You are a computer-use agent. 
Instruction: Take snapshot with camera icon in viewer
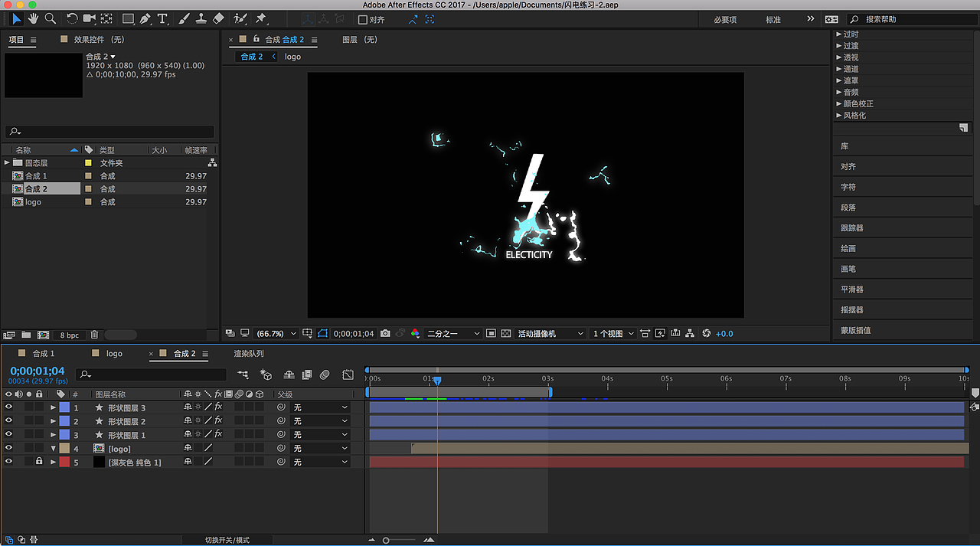[x=385, y=333]
